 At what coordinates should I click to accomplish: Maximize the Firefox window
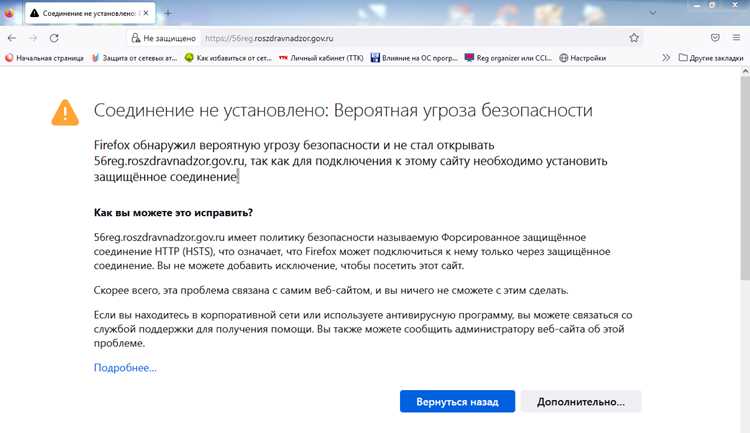point(712,5)
